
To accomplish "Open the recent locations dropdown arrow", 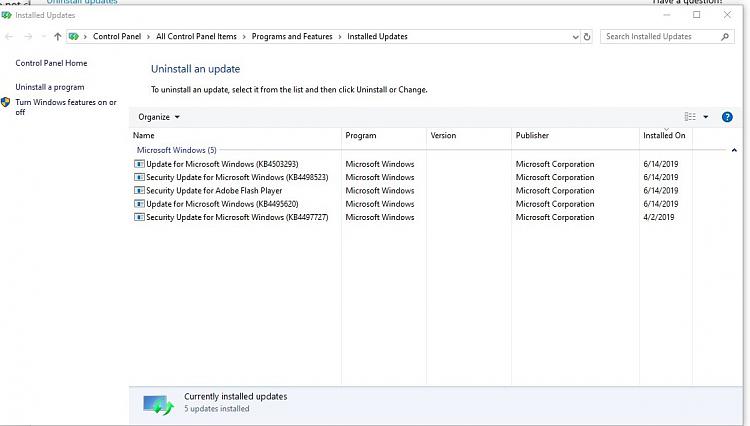I will click(44, 36).
